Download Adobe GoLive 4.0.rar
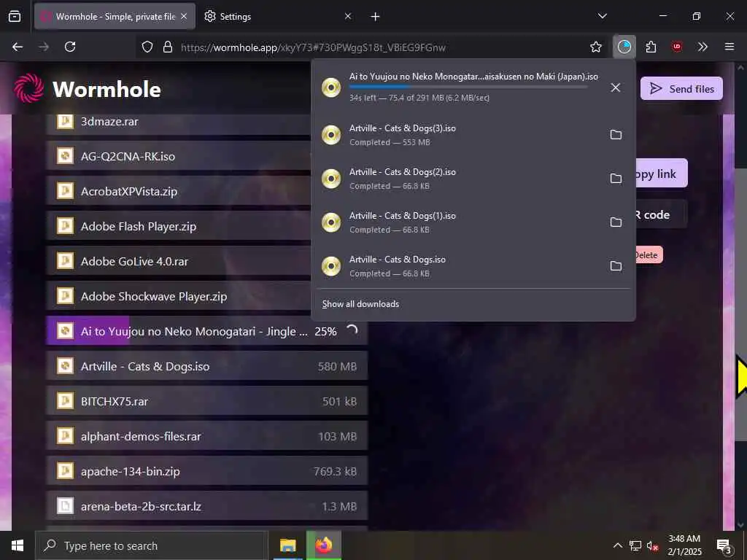747x560 pixels. (x=179, y=262)
